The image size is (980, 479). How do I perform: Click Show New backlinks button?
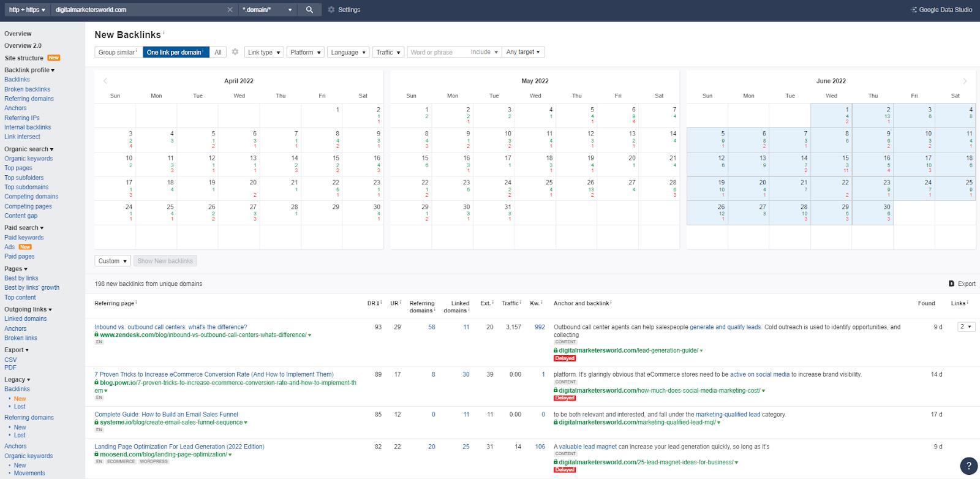click(x=165, y=261)
